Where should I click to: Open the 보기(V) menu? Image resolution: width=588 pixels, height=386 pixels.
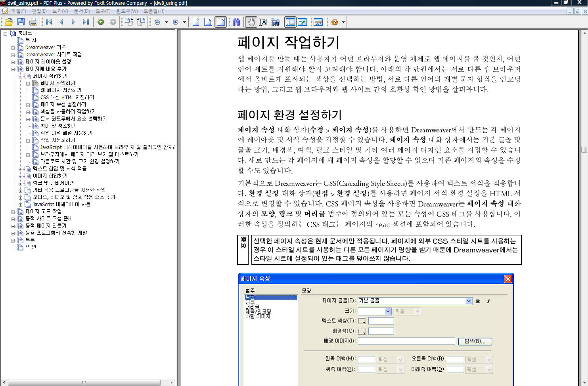click(60, 11)
